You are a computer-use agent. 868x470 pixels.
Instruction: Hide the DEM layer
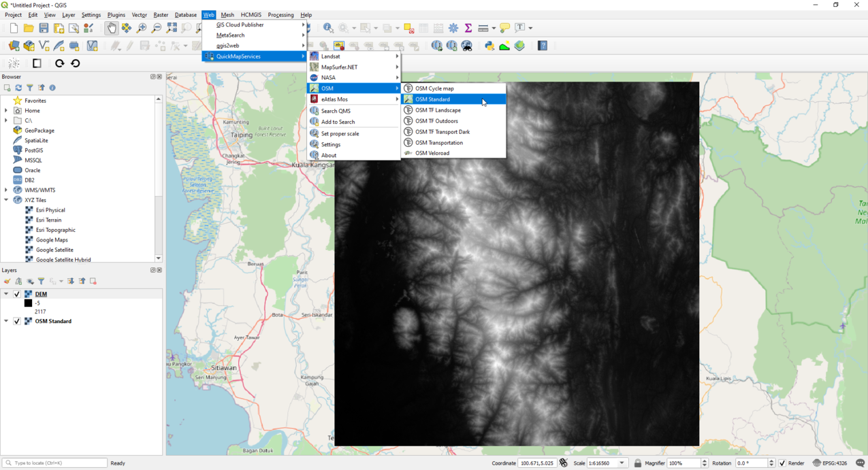point(16,294)
